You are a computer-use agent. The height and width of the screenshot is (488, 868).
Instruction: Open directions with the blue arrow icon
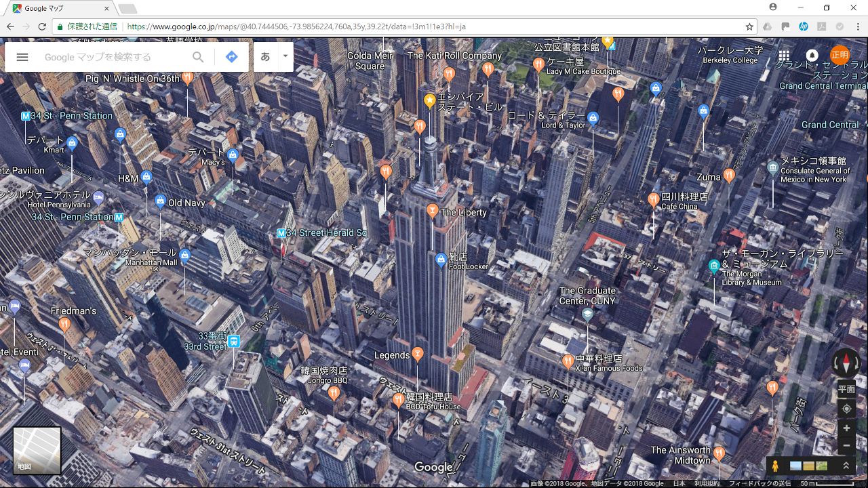[232, 57]
